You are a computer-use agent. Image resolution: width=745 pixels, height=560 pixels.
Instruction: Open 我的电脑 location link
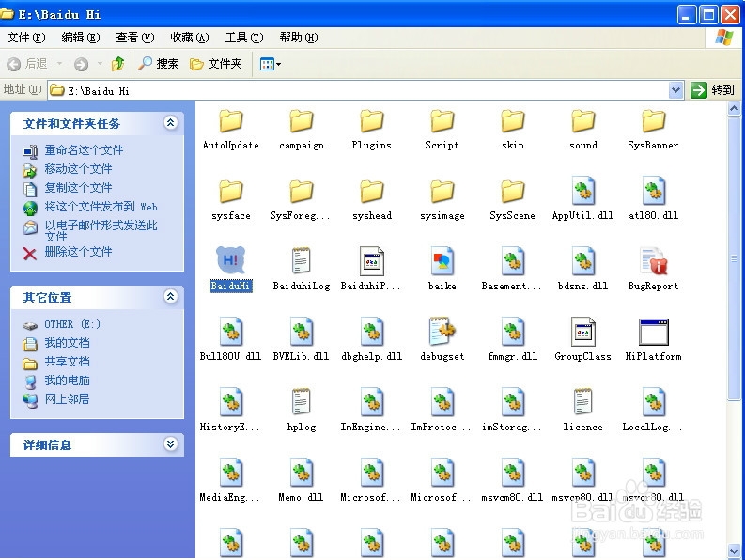67,381
